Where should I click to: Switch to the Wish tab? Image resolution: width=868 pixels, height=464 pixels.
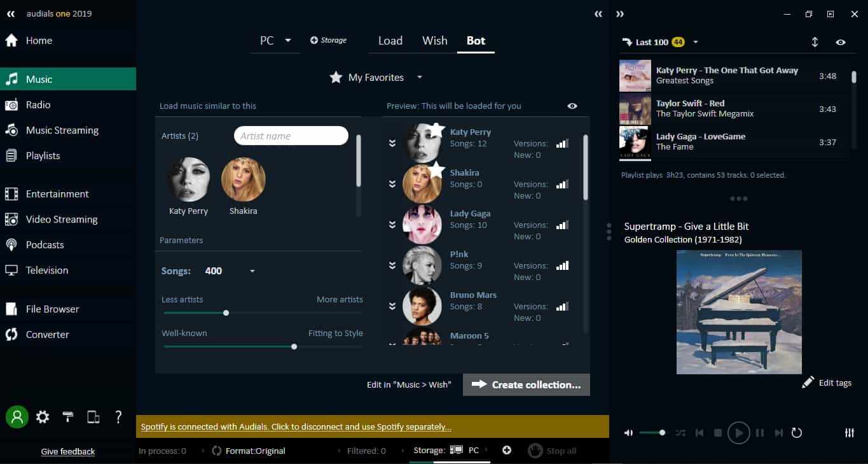click(x=435, y=41)
